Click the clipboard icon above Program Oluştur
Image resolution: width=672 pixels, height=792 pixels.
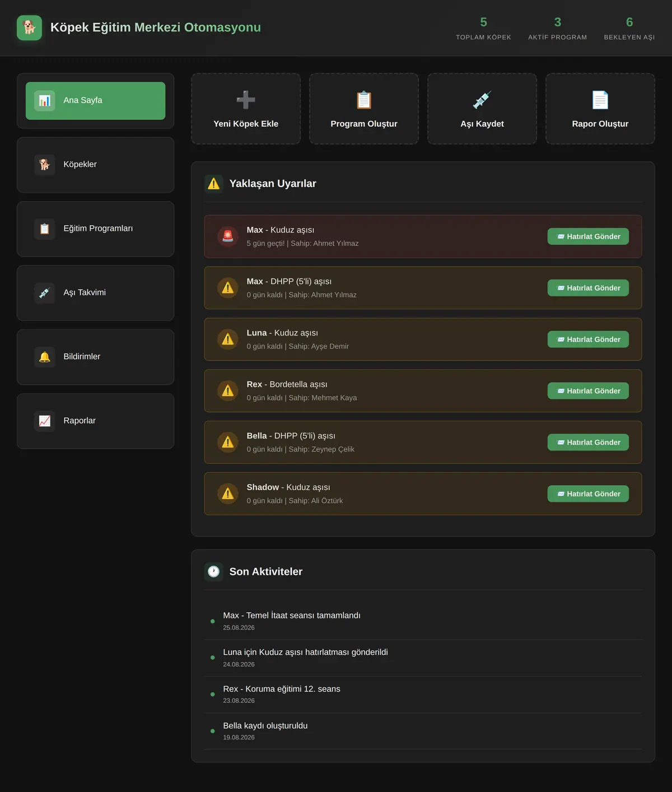(x=364, y=100)
